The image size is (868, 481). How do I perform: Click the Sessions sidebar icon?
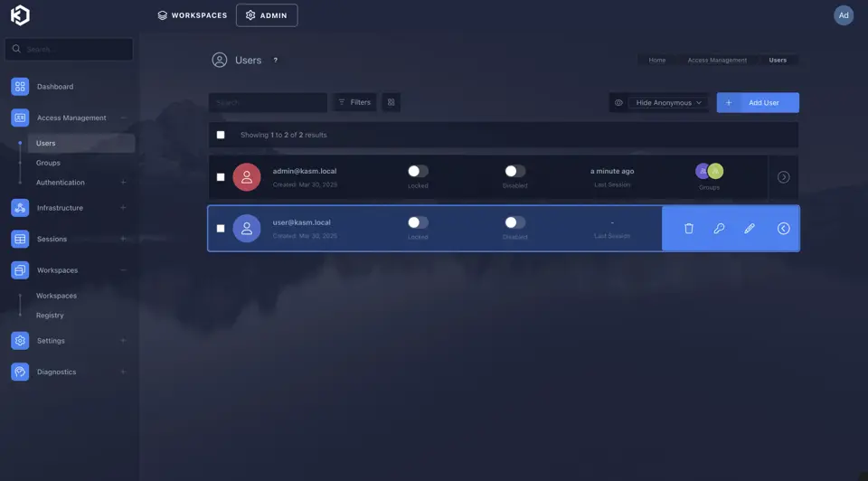(x=20, y=239)
